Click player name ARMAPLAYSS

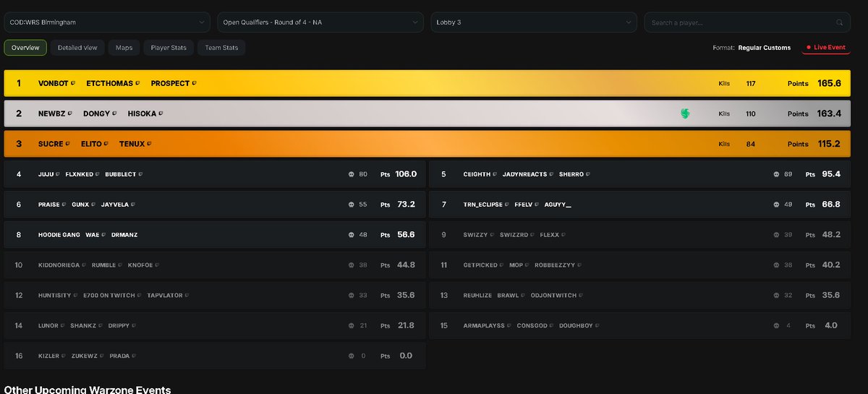click(x=485, y=326)
